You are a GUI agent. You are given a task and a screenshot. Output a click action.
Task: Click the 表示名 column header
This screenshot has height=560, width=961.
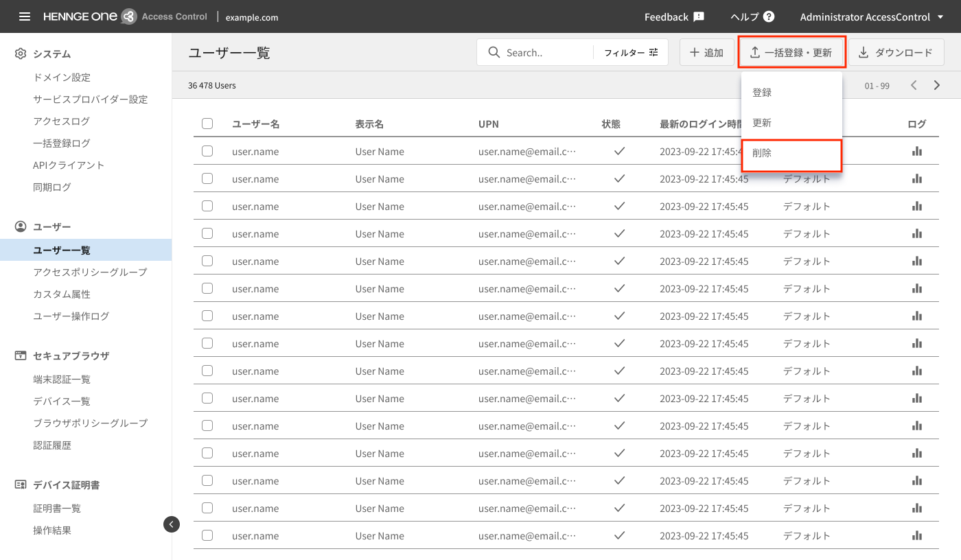[x=369, y=124]
